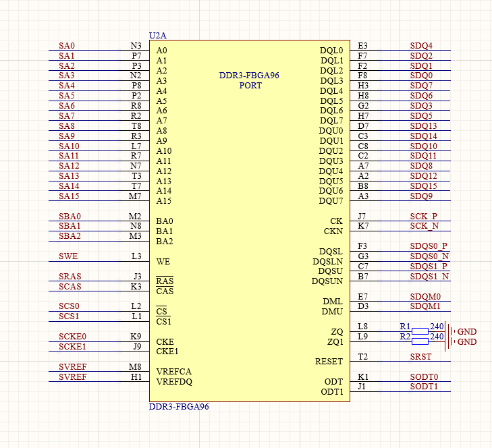Select the SRST net label
Image resolution: width=492 pixels, height=448 pixels.
pos(420,357)
